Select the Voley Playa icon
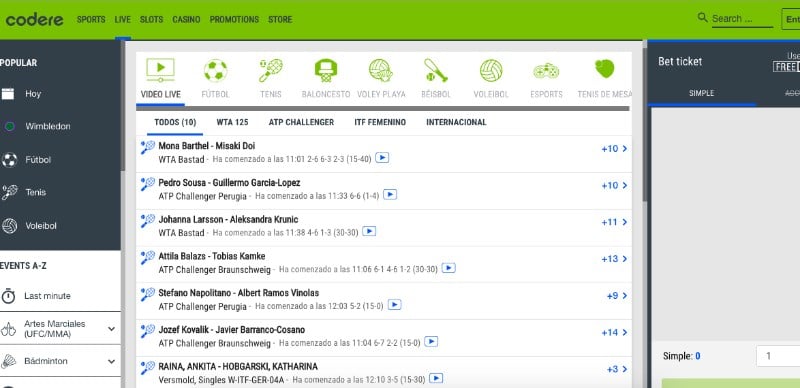 [381, 70]
